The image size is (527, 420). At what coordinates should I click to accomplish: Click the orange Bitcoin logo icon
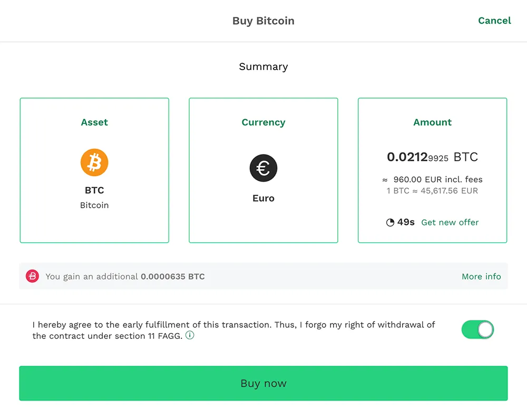[94, 162]
